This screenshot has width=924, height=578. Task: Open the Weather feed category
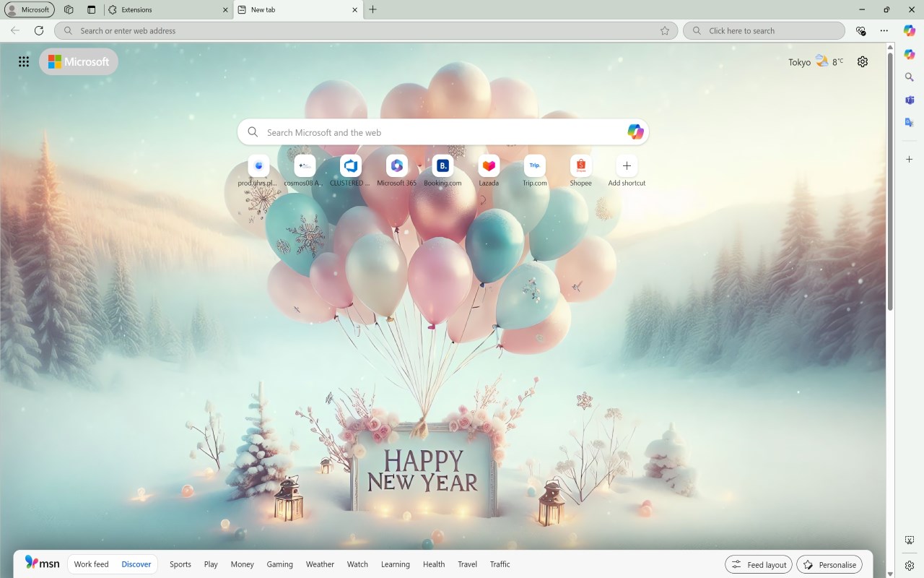click(320, 564)
